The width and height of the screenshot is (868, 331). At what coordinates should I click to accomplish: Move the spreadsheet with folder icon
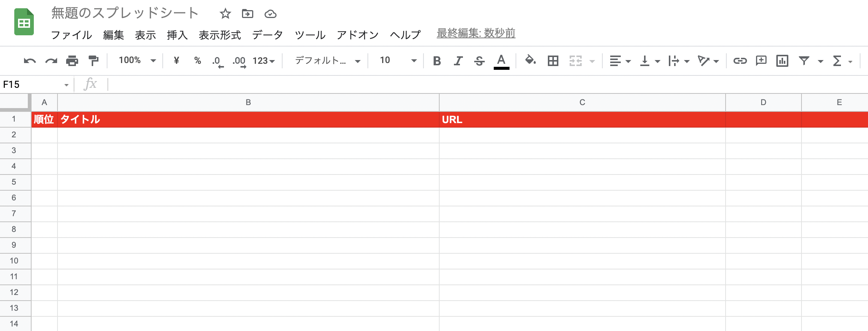point(247,14)
